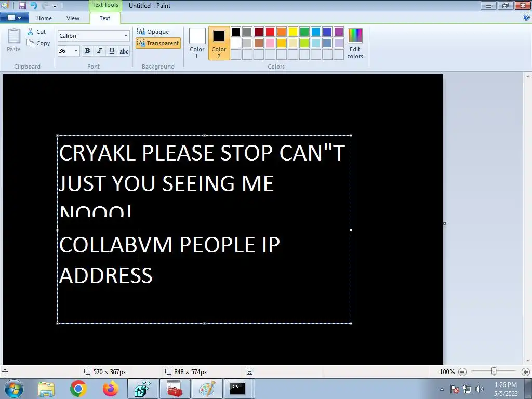Pick the green color swatch
532x399 pixels.
(304, 32)
